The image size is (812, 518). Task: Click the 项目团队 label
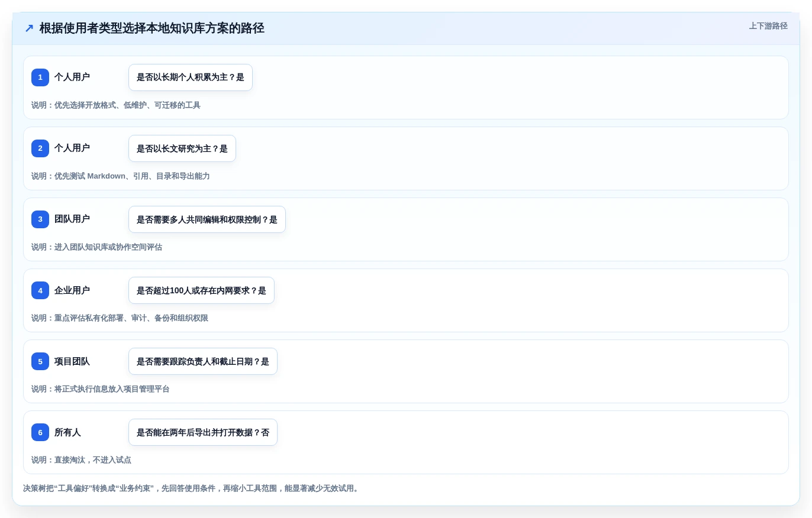(x=72, y=361)
